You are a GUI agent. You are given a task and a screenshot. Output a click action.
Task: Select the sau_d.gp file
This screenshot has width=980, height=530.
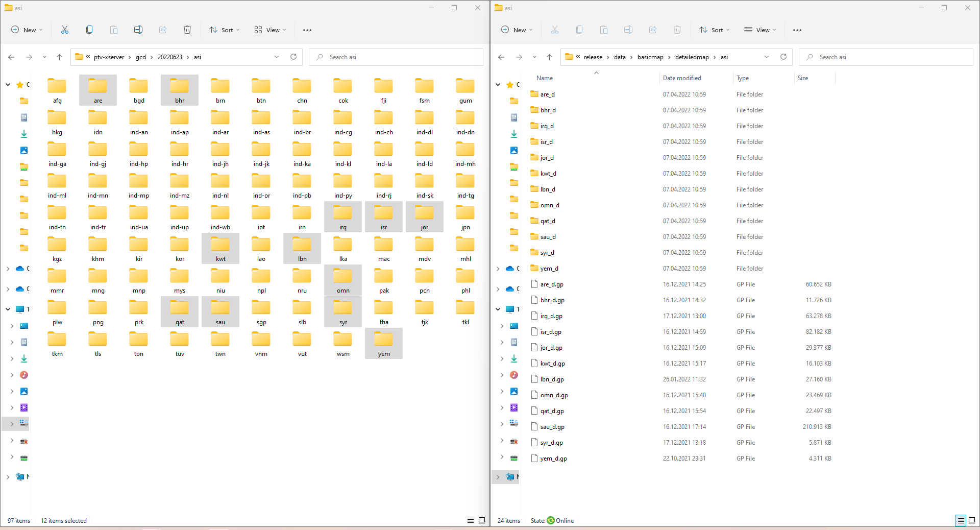point(552,427)
